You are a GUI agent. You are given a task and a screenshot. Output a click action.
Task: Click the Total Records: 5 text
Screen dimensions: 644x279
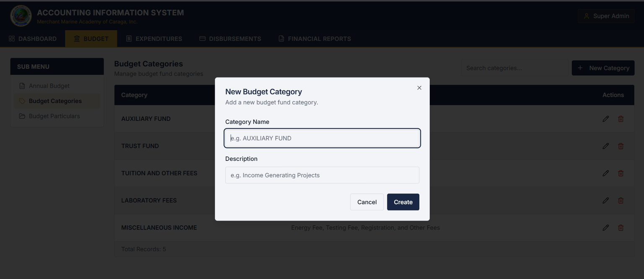point(143,249)
